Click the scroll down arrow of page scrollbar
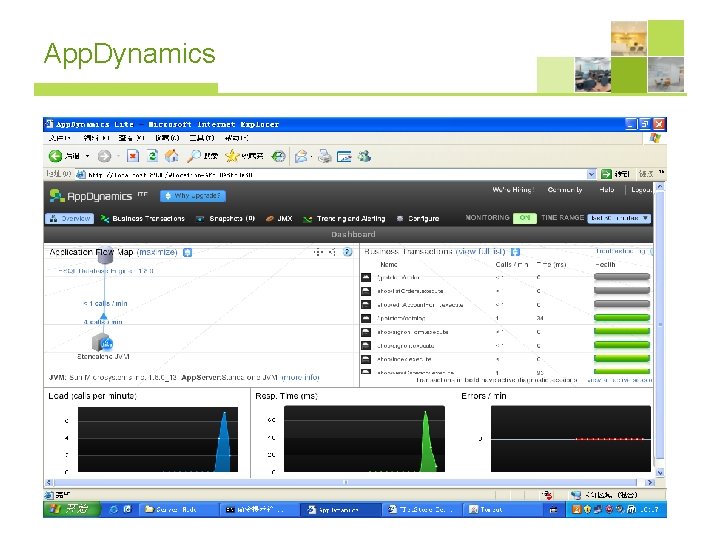This screenshot has width=720, height=540. (660, 472)
